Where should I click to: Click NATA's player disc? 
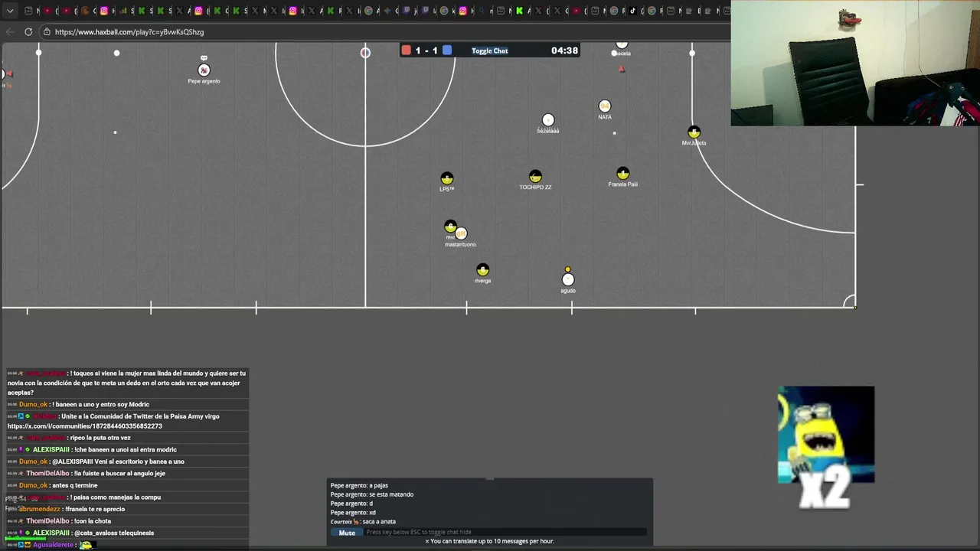605,106
